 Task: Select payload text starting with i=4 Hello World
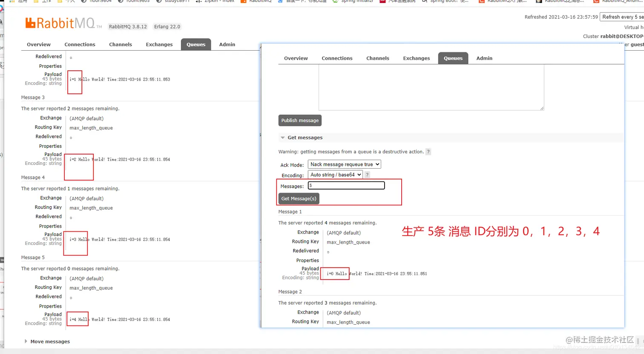click(x=120, y=319)
